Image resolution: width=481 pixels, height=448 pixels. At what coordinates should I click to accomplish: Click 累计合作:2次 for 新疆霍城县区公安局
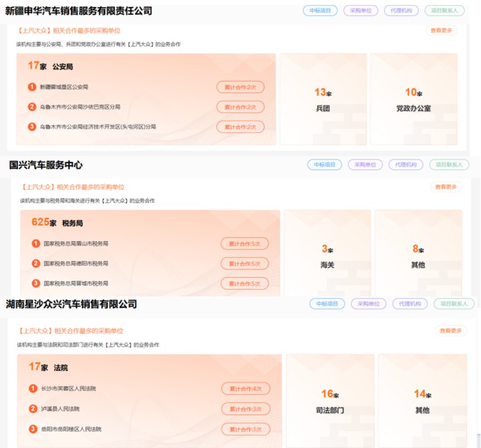240,87
